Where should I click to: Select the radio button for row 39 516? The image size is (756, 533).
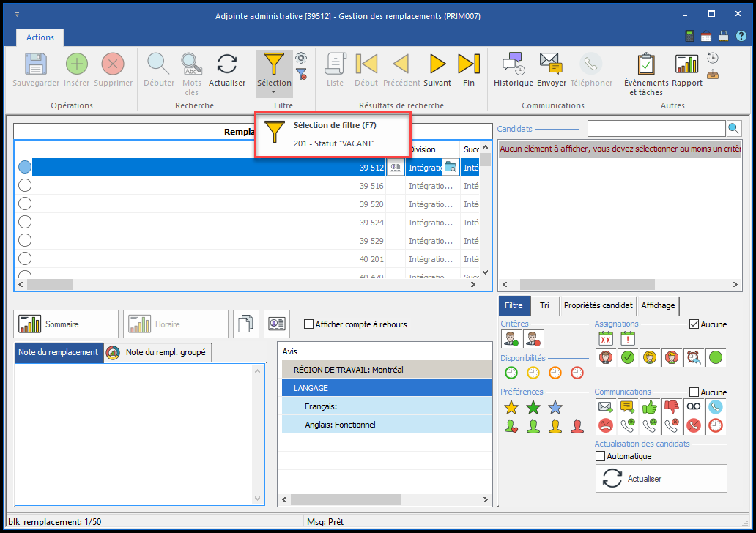[x=25, y=186]
